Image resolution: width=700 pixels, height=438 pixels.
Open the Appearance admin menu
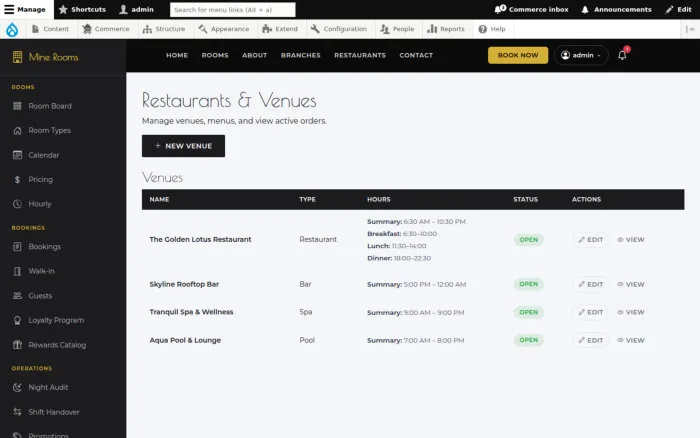[x=224, y=29]
